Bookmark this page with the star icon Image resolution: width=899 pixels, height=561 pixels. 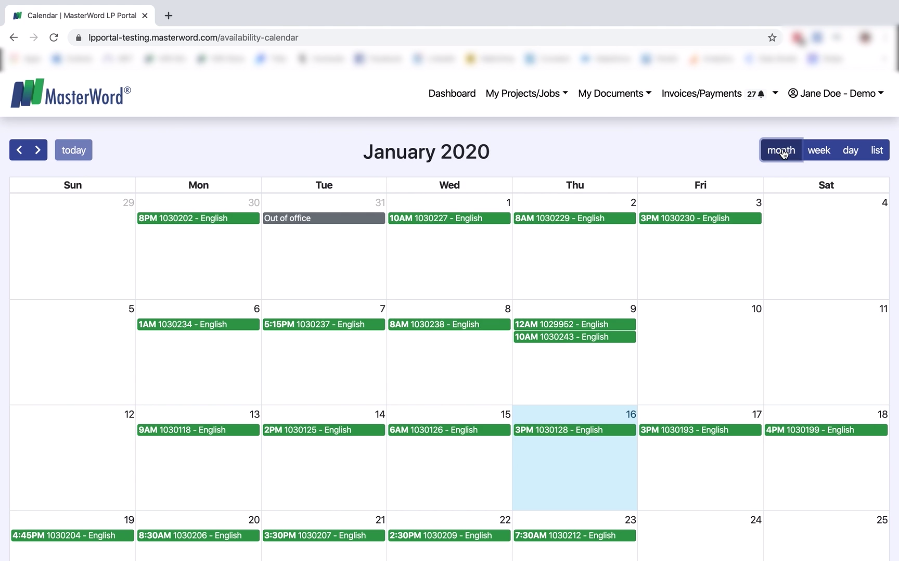tap(772, 38)
